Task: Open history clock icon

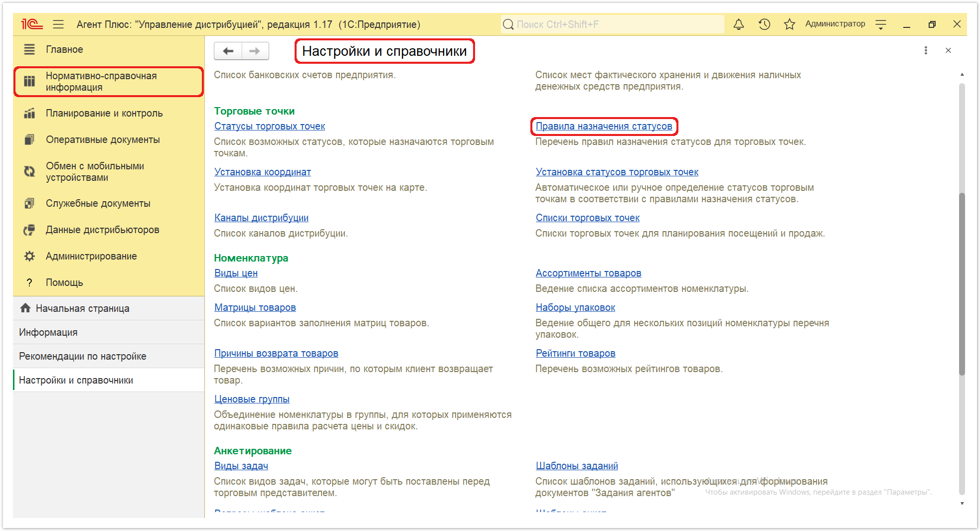Action: [764, 24]
